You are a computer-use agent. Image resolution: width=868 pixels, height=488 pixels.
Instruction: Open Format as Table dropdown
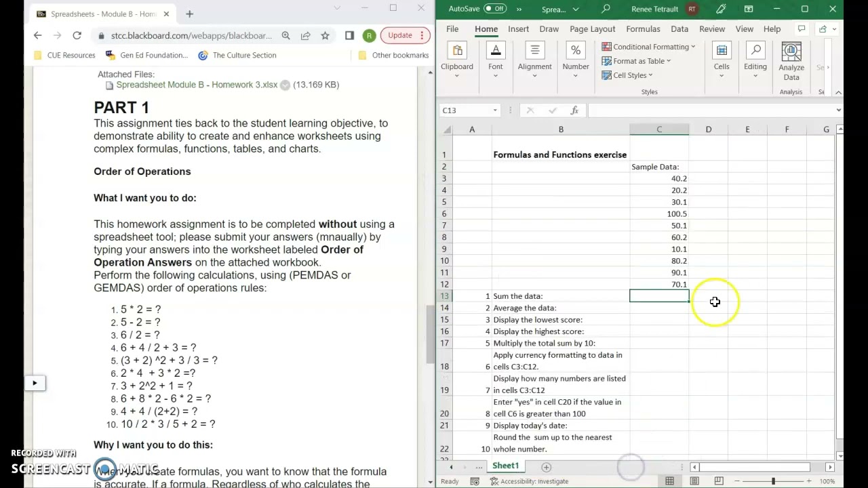tap(637, 61)
